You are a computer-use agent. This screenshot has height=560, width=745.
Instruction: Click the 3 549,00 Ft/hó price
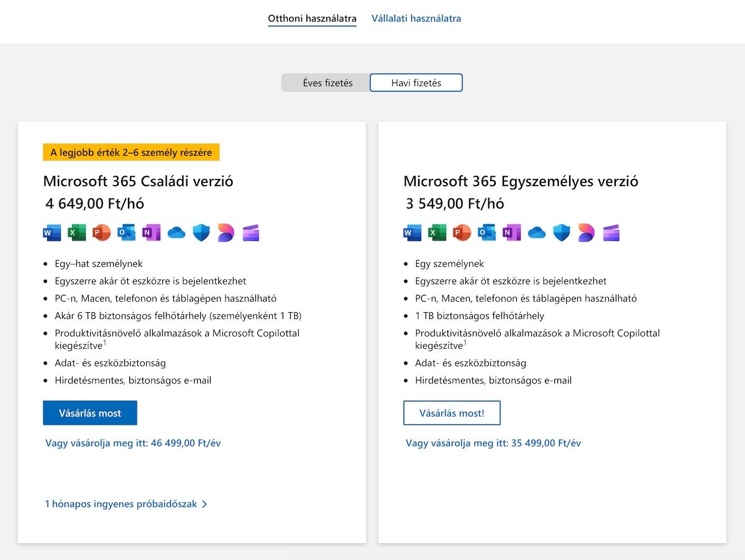click(x=455, y=204)
